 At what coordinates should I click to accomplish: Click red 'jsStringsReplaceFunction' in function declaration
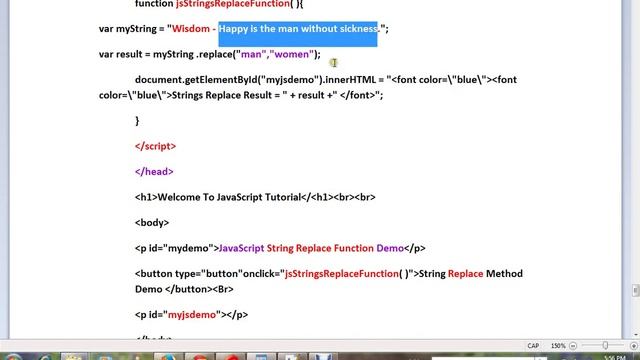click(x=233, y=4)
